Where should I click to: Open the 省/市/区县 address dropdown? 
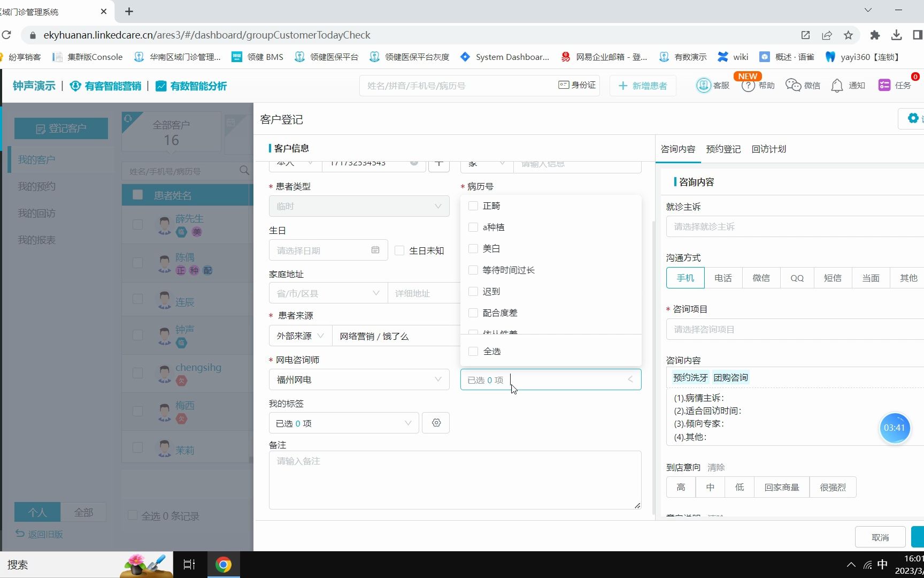[328, 293]
